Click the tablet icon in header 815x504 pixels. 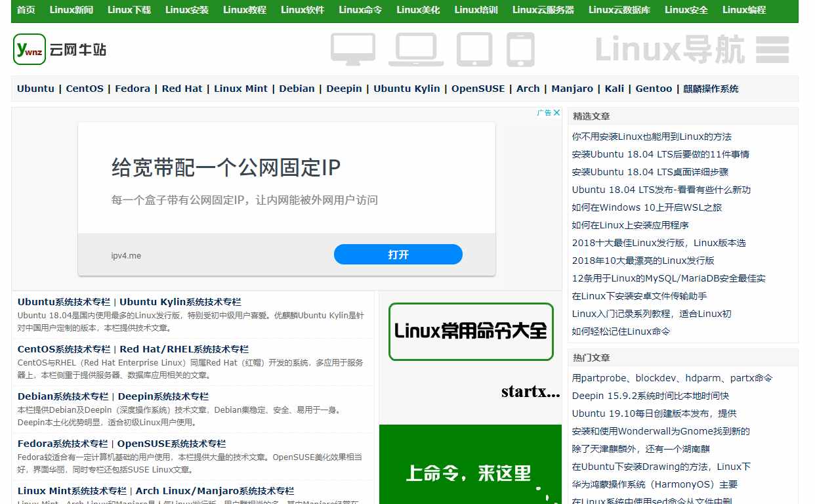[474, 50]
